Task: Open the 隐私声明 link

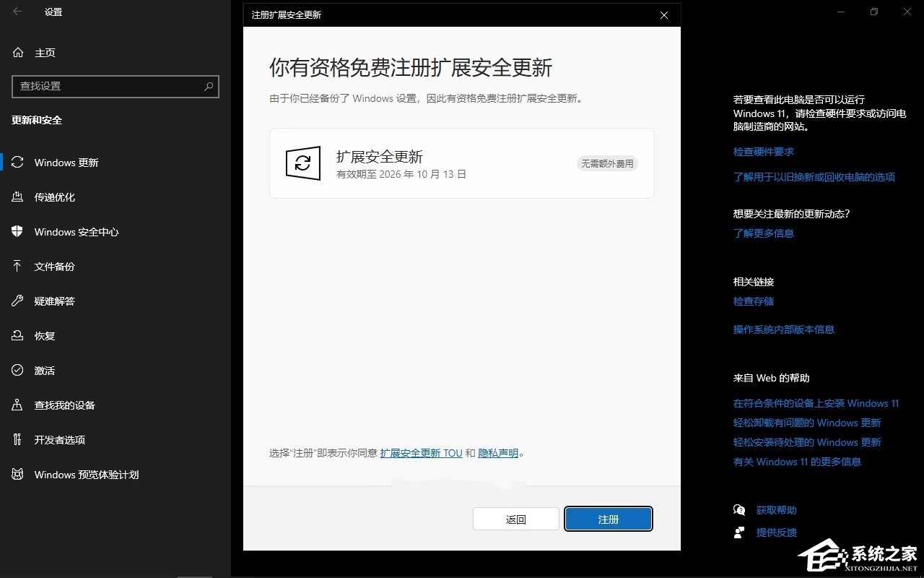Action: pyautogui.click(x=498, y=453)
